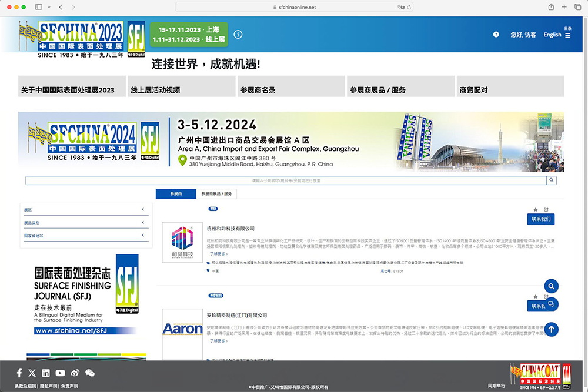Click the translate icon in address bar
Screen dimensions: 588x392
pyautogui.click(x=400, y=7)
